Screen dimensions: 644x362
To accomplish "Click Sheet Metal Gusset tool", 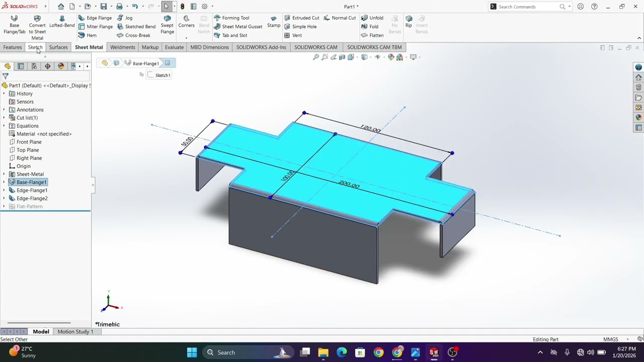I will (238, 27).
